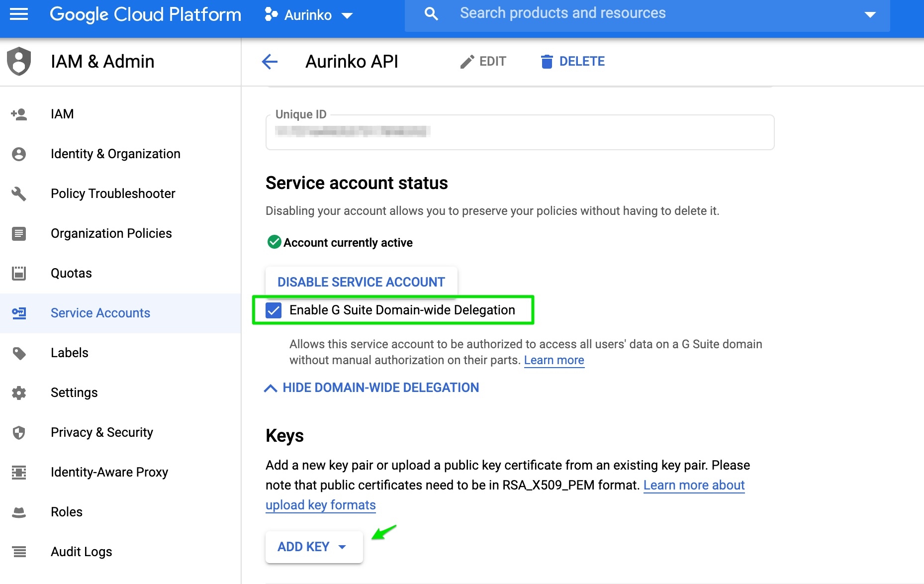Click the Keys section heading

284,436
